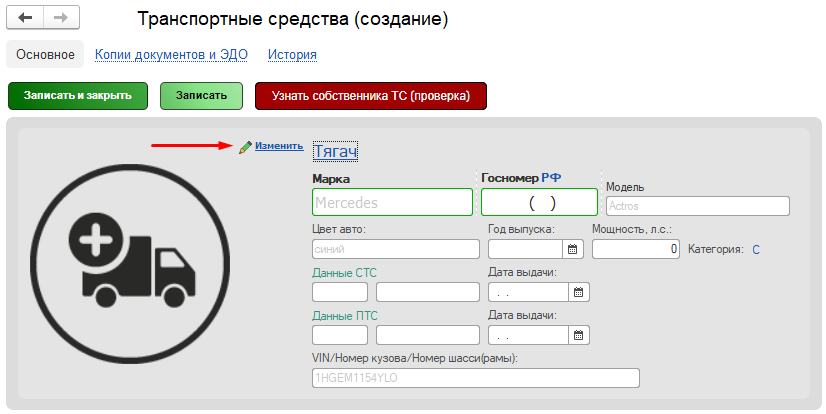
Task: Focus the Цвет авто field
Action: point(396,249)
